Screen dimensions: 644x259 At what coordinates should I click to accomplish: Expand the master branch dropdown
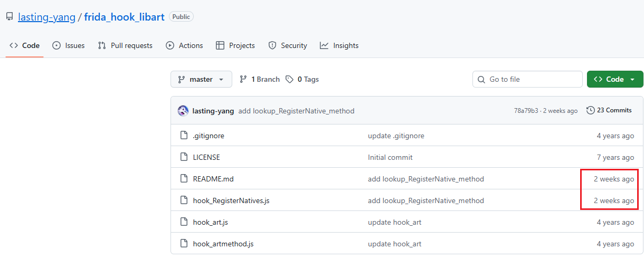[201, 79]
